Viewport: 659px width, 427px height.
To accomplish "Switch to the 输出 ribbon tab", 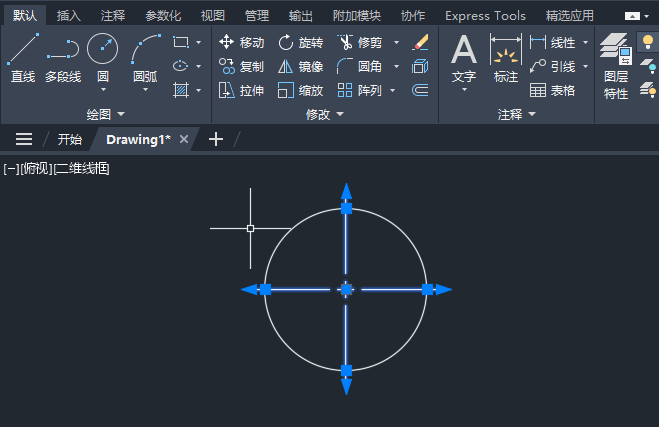I will coord(301,16).
